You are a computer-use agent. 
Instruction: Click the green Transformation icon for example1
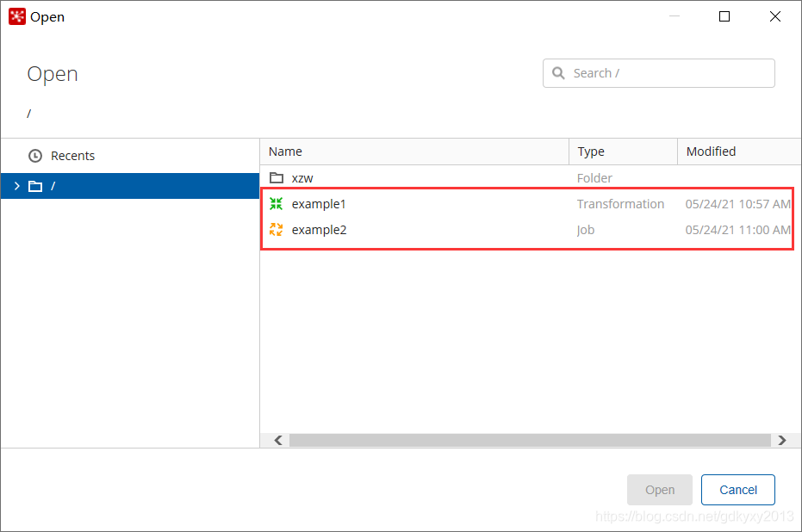coord(277,204)
